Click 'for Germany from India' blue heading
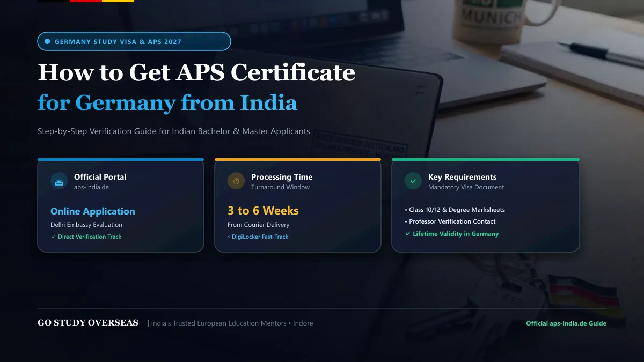The width and height of the screenshot is (644, 362). (x=167, y=102)
